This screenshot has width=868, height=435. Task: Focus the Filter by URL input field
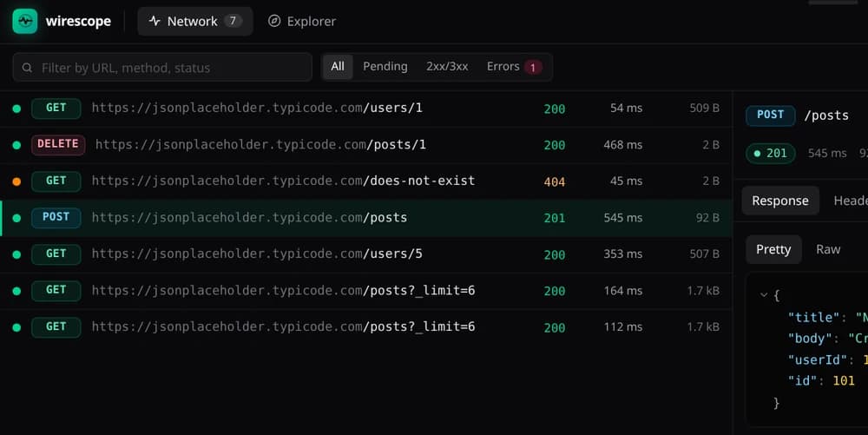point(162,68)
